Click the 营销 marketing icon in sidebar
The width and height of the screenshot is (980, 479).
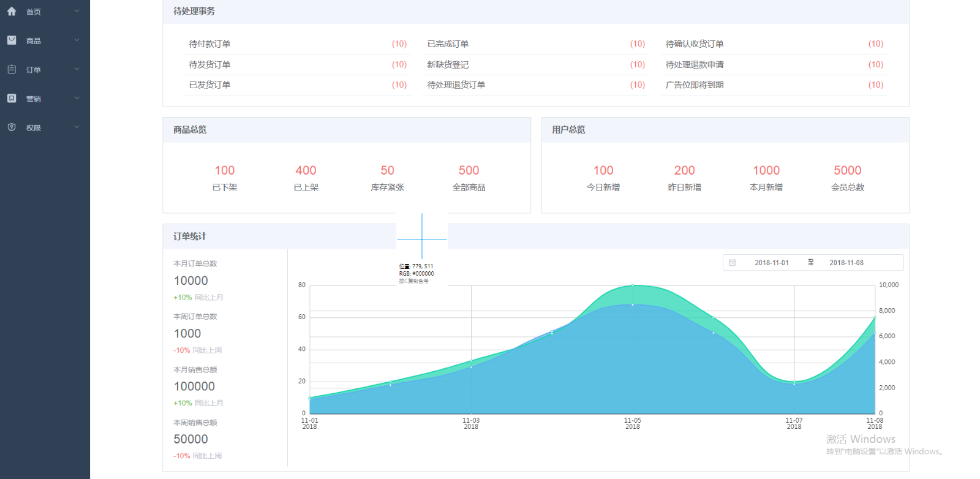12,98
